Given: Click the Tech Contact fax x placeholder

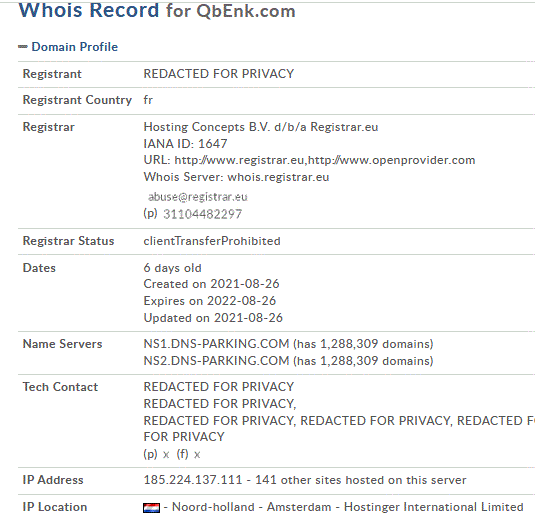Looking at the screenshot, I should coord(197,455).
